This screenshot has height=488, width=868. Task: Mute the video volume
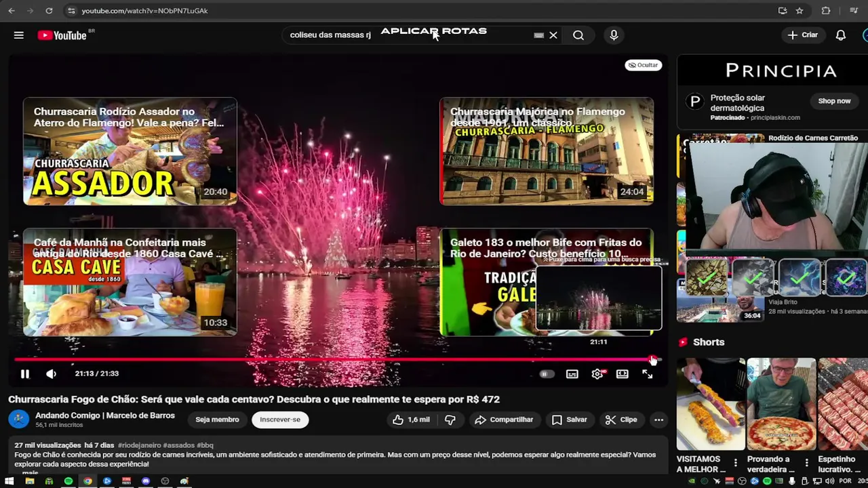click(51, 374)
